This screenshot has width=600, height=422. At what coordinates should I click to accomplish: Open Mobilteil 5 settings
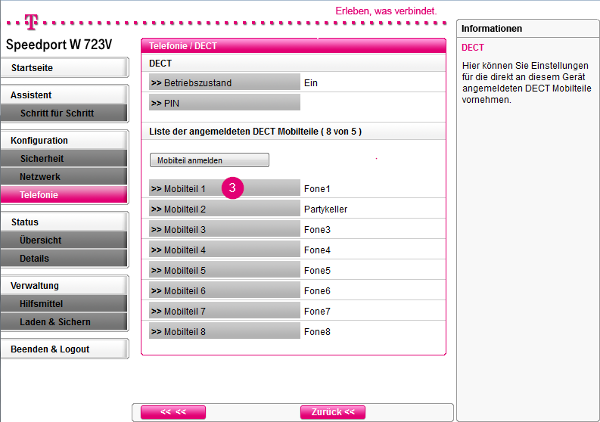pyautogui.click(x=224, y=270)
